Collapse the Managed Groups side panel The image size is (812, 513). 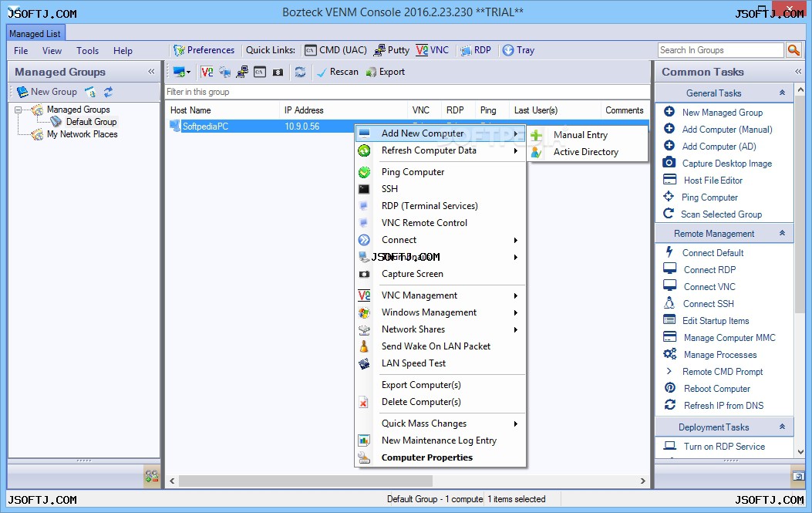tap(151, 72)
